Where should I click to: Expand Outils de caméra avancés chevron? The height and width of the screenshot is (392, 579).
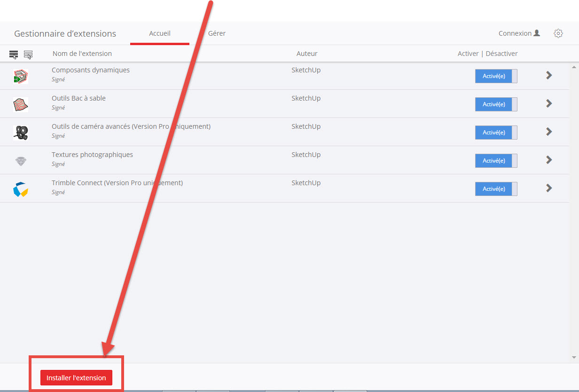tap(548, 132)
